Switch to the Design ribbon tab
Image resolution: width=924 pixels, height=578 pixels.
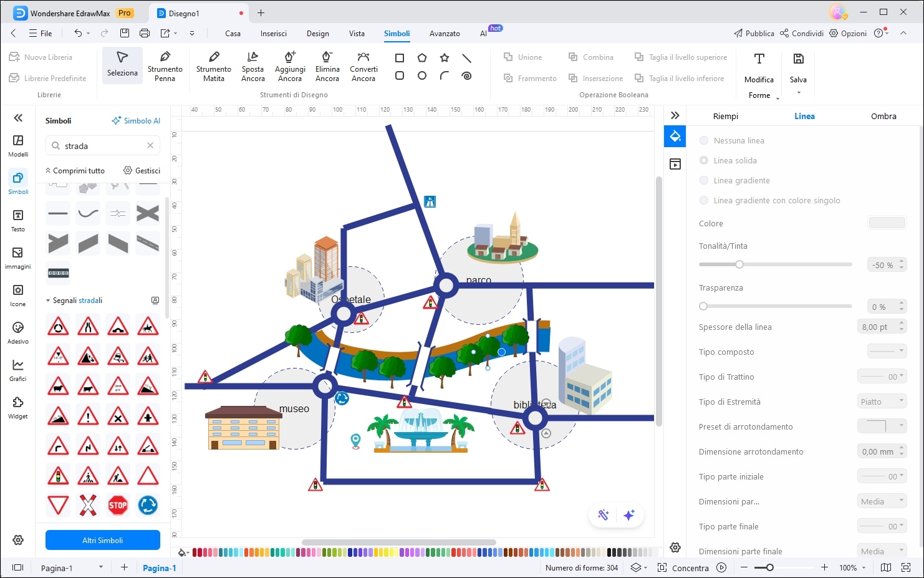(317, 34)
